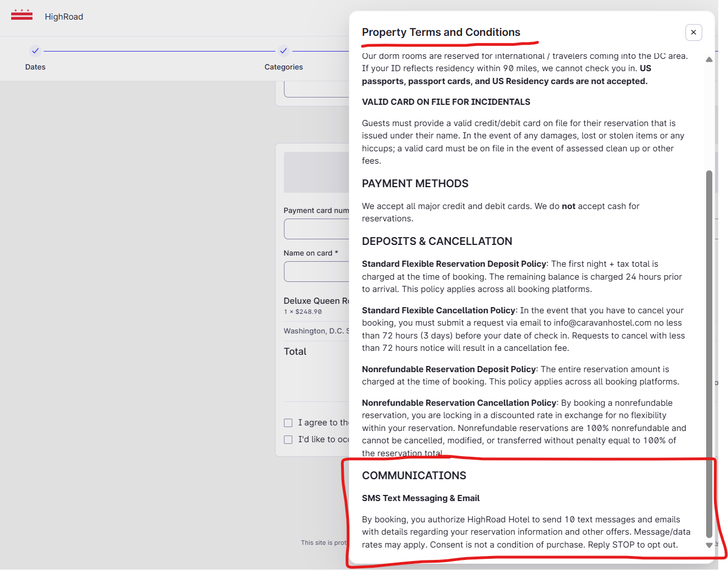The width and height of the screenshot is (728, 570).
Task: Click the 'Name on card *' field label
Action: [311, 253]
